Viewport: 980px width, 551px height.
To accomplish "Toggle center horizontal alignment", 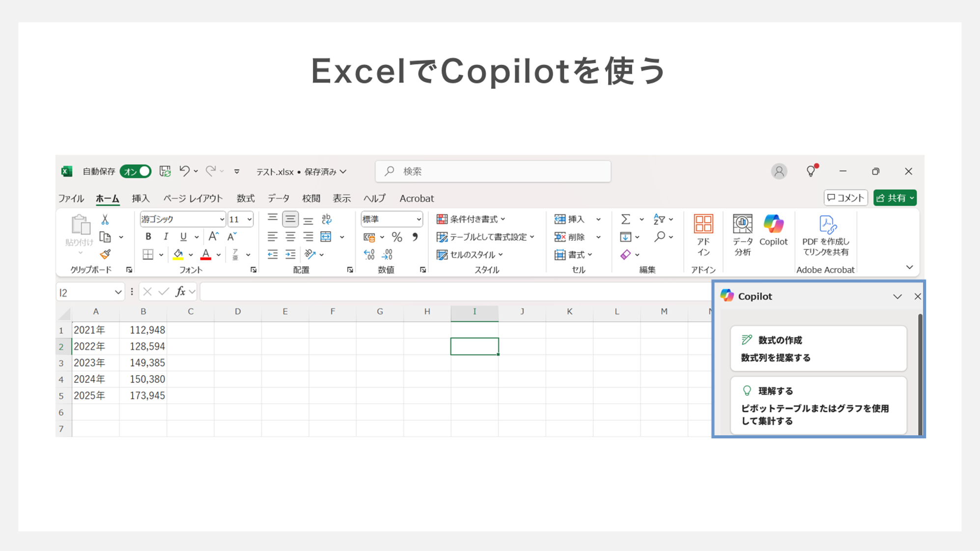I will coord(290,237).
